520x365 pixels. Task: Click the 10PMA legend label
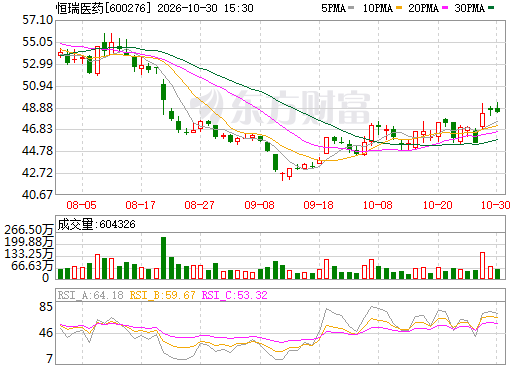click(377, 8)
